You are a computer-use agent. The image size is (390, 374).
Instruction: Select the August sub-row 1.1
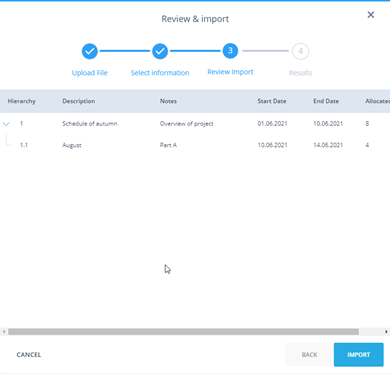195,145
